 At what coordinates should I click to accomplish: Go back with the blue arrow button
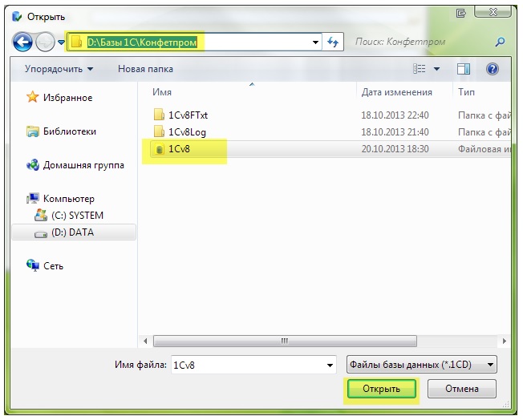pyautogui.click(x=22, y=42)
